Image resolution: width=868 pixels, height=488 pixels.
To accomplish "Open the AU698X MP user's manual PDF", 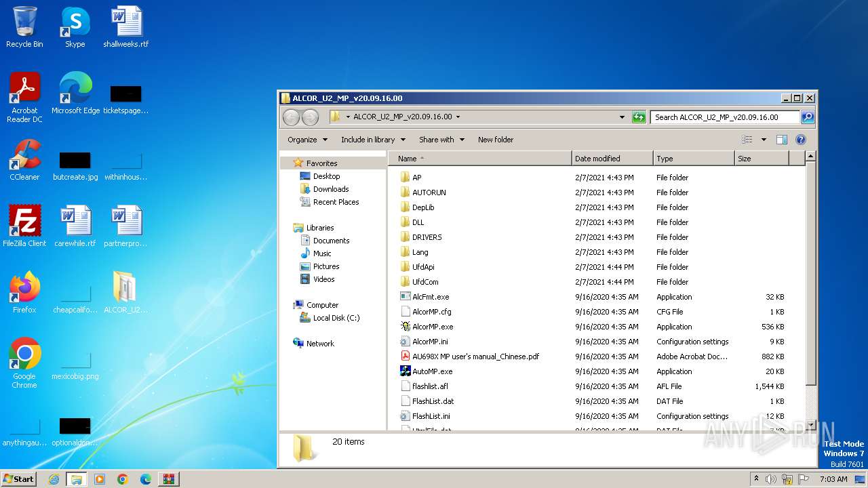I will click(x=475, y=357).
